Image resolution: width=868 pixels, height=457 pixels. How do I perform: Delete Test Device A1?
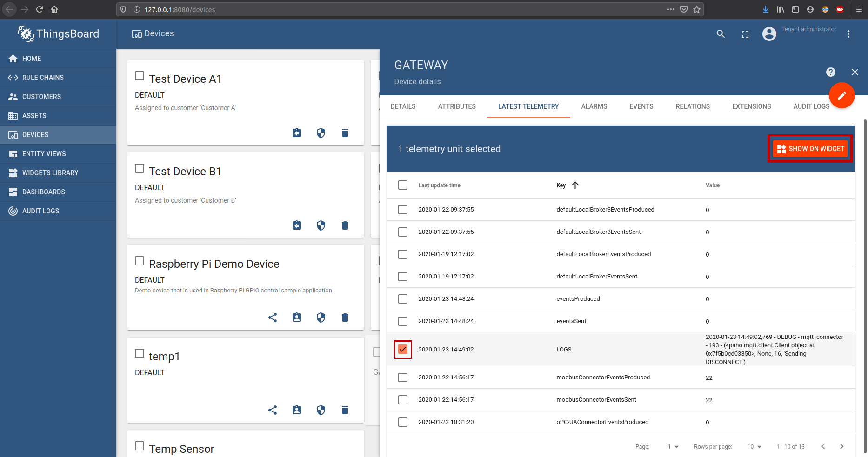[x=345, y=133]
